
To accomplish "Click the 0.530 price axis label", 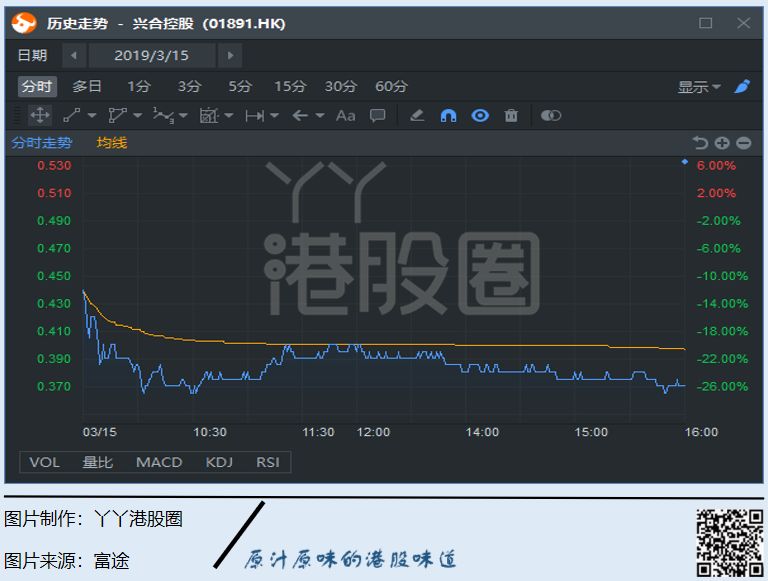I will pos(54,166).
